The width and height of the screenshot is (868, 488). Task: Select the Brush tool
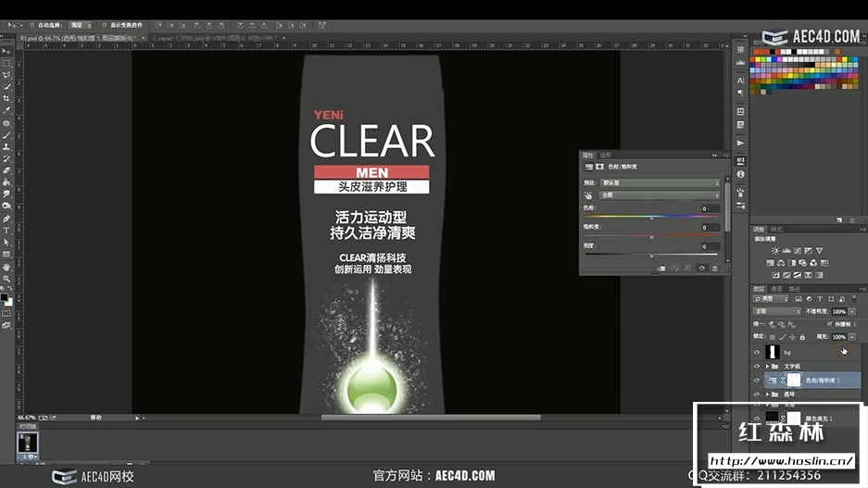tap(6, 135)
